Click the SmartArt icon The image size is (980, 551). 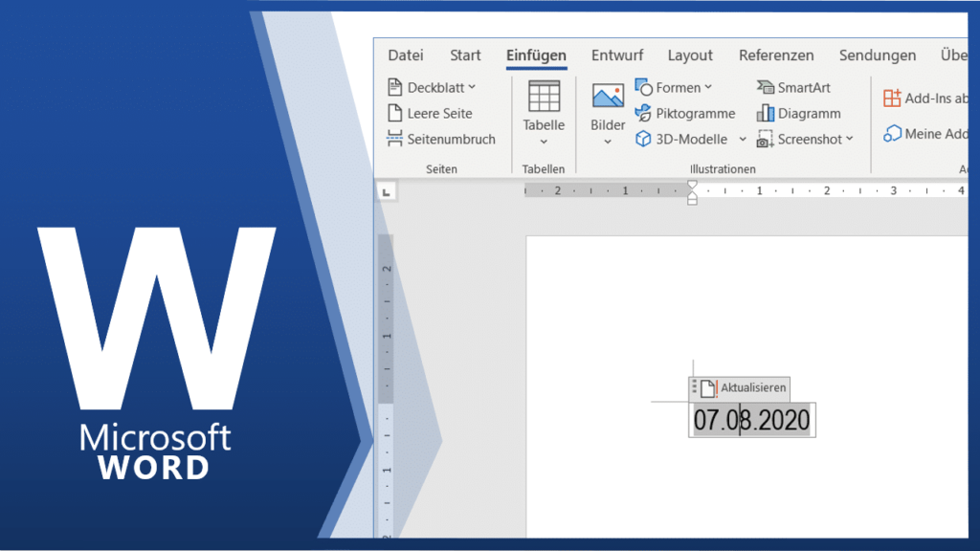[x=765, y=87]
